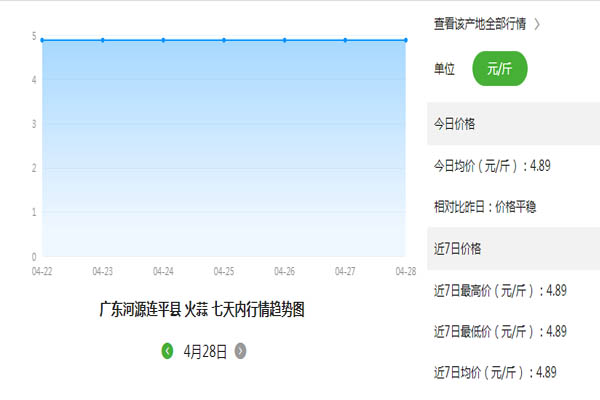Select the 近7日最高价 row
This screenshot has height=400, width=600.
pos(500,290)
